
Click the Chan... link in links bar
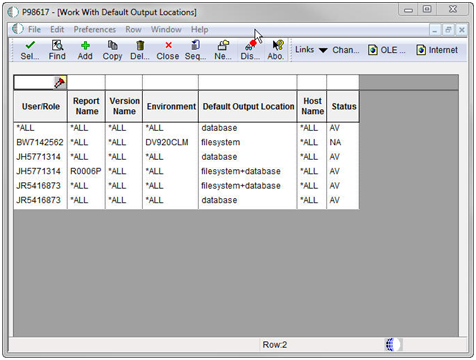[346, 50]
